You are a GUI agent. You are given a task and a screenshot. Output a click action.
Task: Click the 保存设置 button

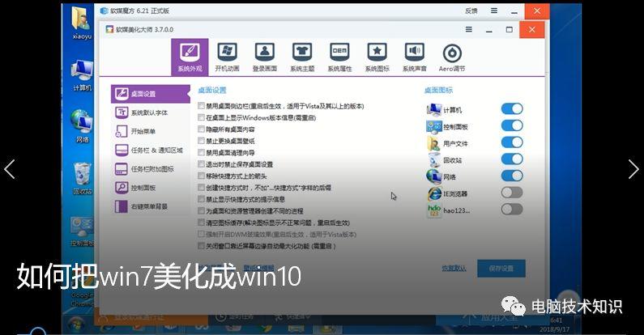tap(501, 269)
